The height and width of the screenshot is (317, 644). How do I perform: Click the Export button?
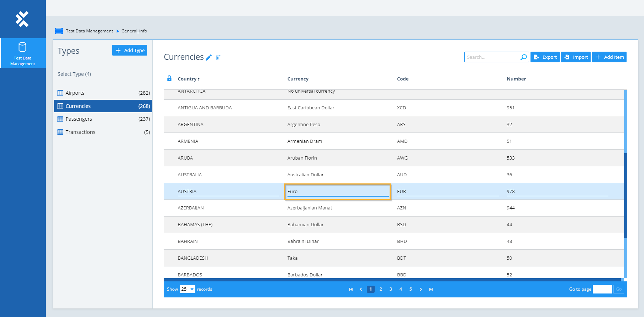pos(545,57)
